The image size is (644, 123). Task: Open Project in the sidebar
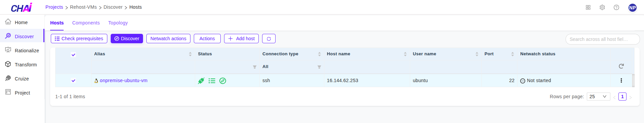pyautogui.click(x=22, y=93)
